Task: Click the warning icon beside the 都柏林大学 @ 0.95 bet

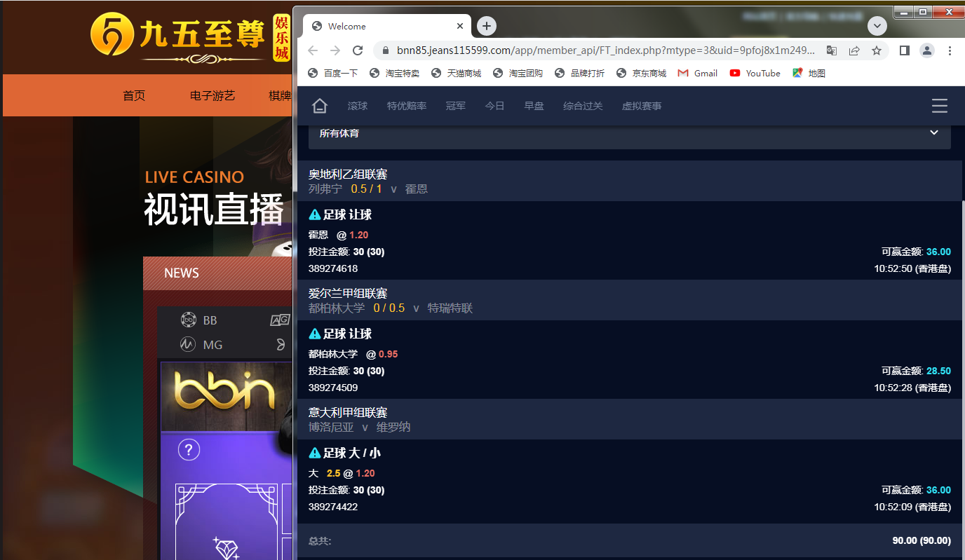Action: pyautogui.click(x=314, y=334)
